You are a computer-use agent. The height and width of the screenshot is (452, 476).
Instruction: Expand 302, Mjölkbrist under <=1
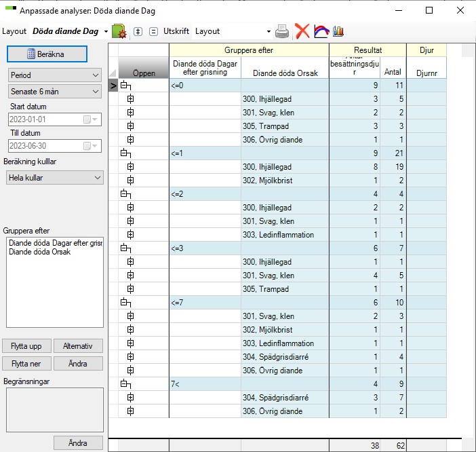[x=131, y=181]
